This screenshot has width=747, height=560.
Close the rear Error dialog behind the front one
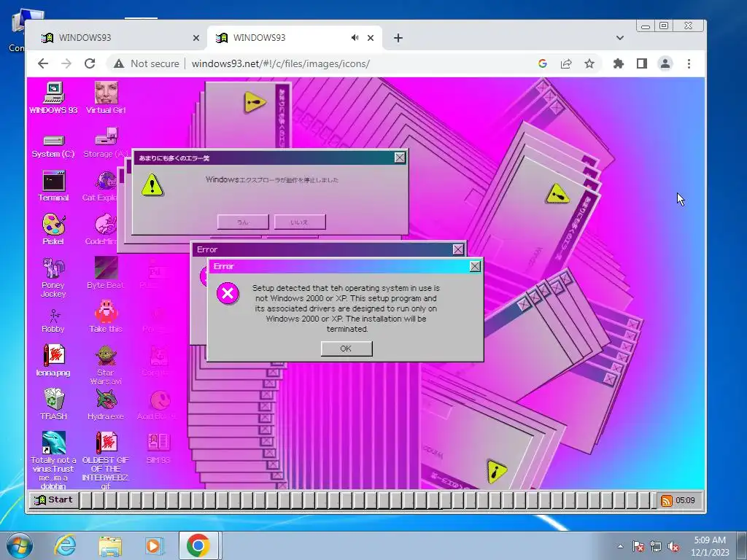click(x=458, y=249)
